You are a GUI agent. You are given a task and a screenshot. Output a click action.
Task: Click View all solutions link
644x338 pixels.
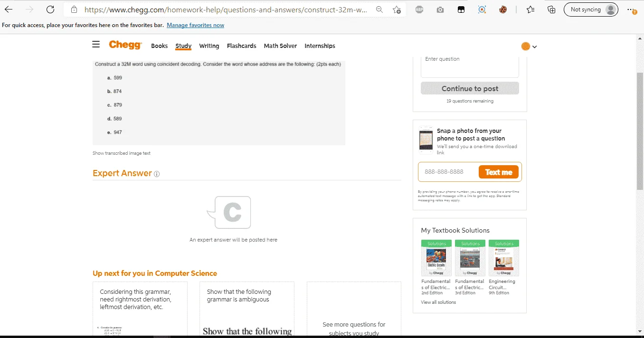click(438, 302)
